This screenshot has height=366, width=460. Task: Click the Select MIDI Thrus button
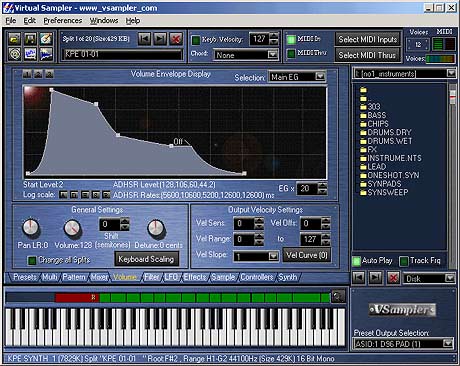(368, 55)
